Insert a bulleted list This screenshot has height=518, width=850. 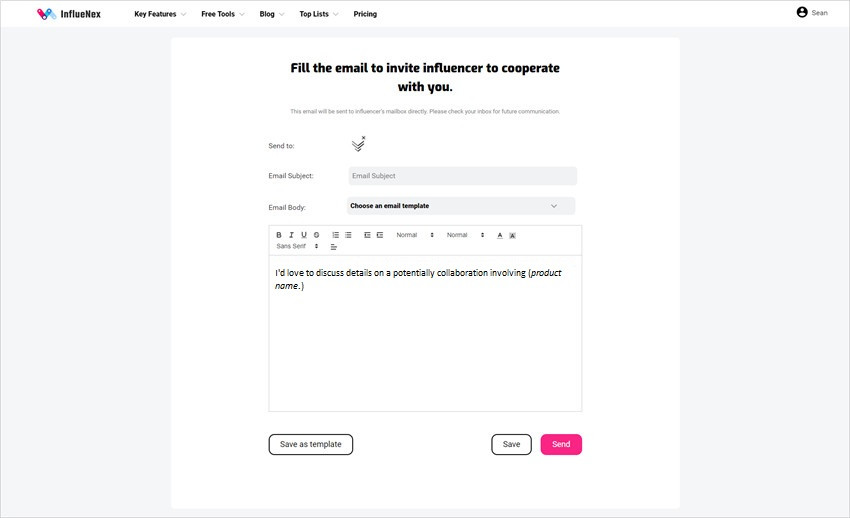tap(348, 235)
